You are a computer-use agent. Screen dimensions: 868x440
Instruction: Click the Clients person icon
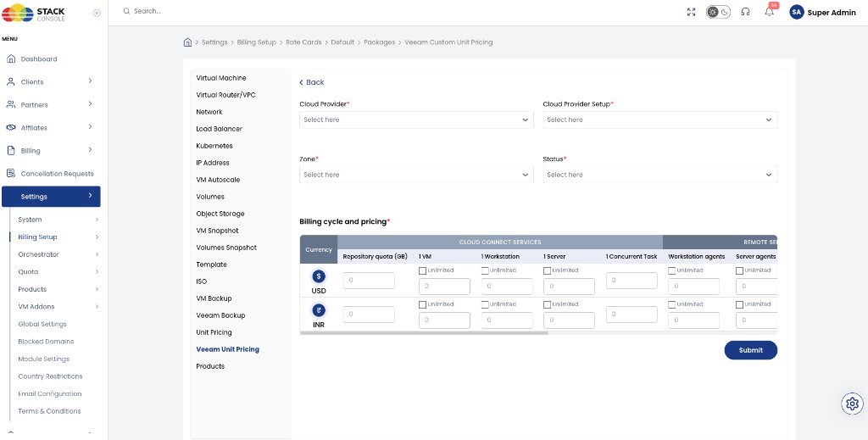10,82
